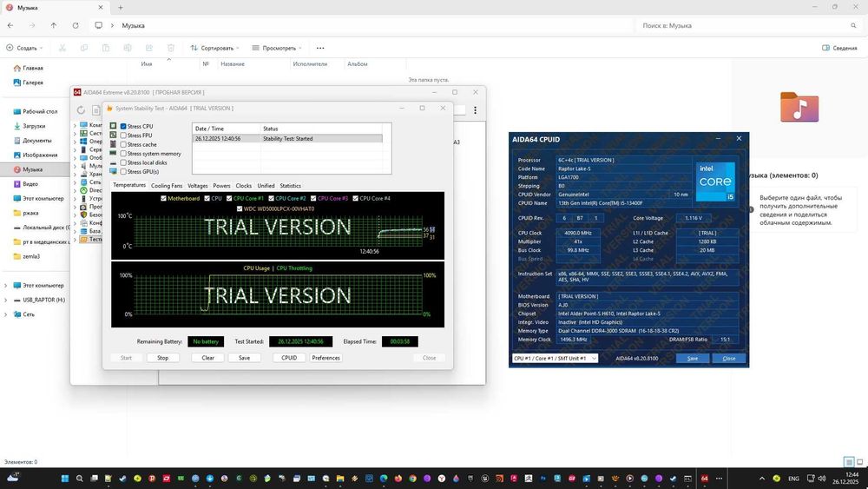Open AIDA64 Extreme three-dots menu

pyautogui.click(x=475, y=110)
